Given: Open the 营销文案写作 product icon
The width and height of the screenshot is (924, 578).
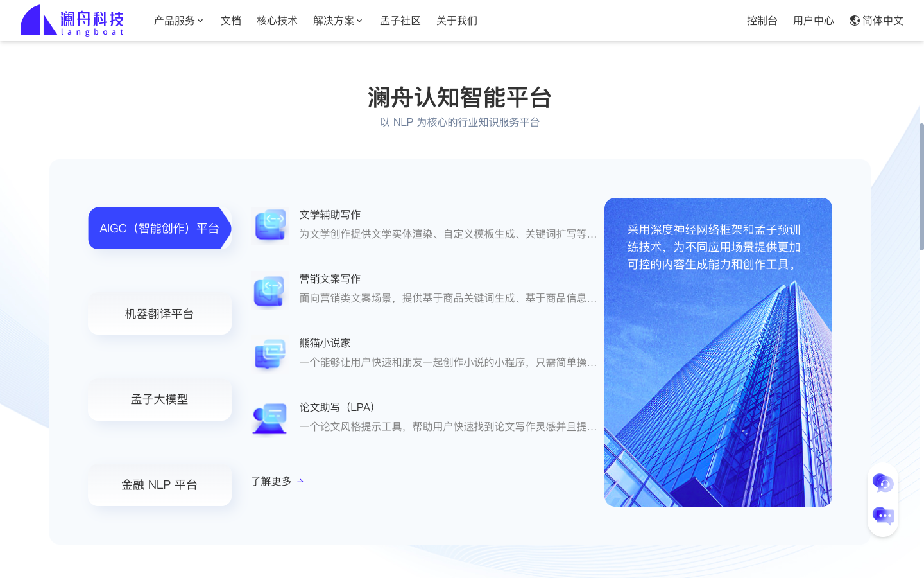Looking at the screenshot, I should click(270, 289).
